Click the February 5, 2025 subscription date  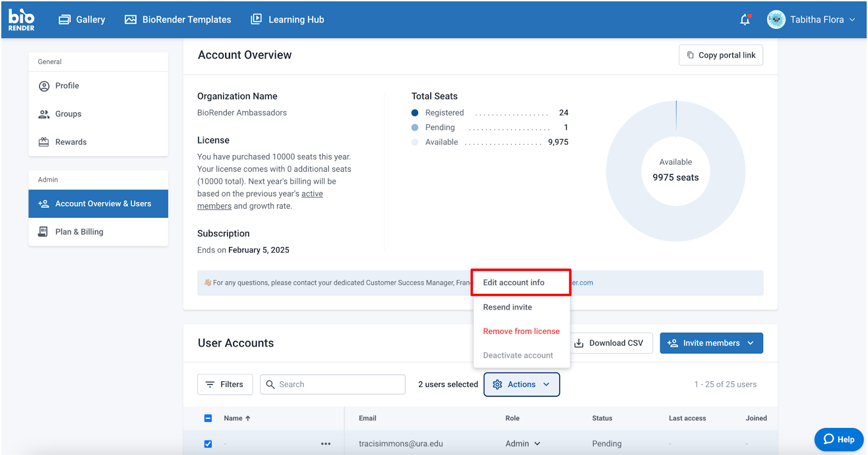coord(259,250)
